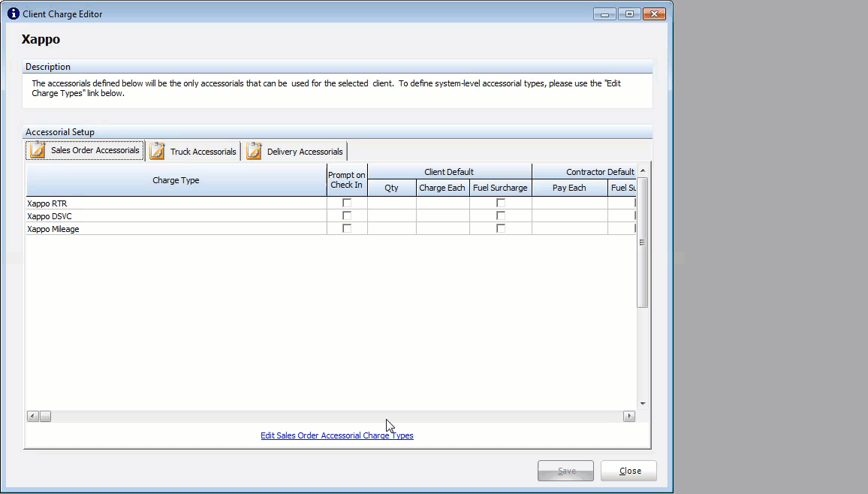Click the Client Default group header
This screenshot has width=868, height=494.
pos(449,172)
